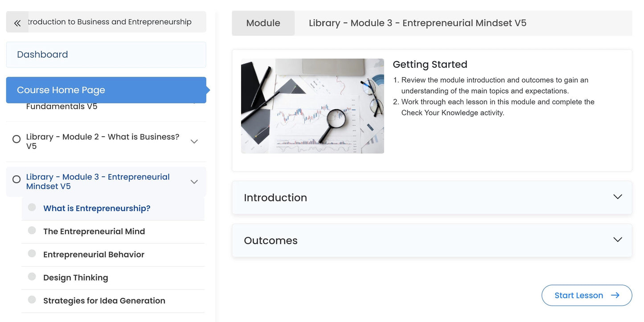Click the completion circle beside The Entrepreneurial Mind
644x322 pixels.
pos(31,230)
